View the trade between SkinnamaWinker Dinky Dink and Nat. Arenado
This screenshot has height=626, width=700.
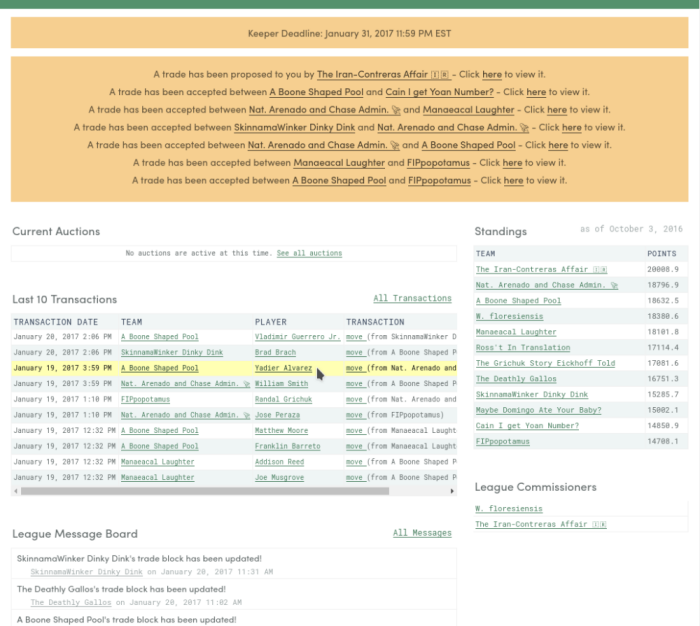click(x=571, y=128)
